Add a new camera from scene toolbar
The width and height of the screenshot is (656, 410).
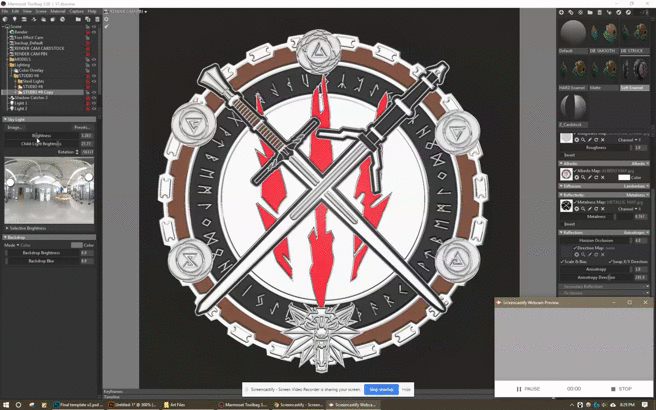[x=24, y=19]
